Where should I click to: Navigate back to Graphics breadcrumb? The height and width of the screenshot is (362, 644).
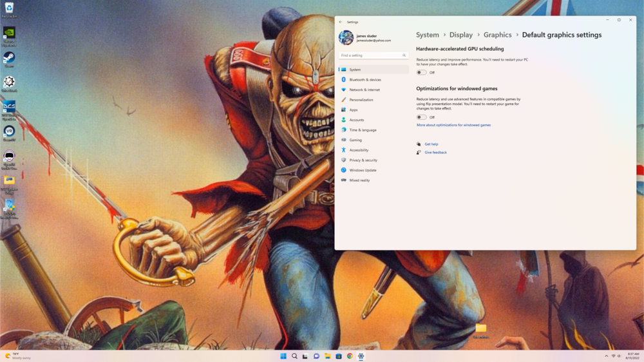[x=497, y=35]
